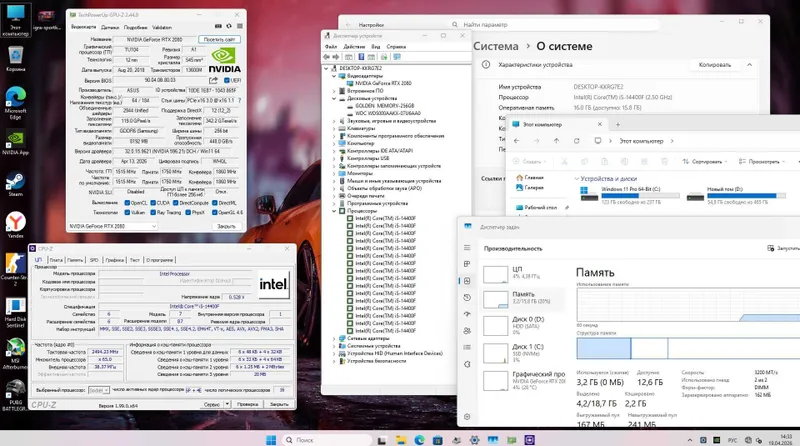Image resolution: width=800 pixels, height=446 pixels.
Task: Collapse the Видеоадаптеры node in Device Manager
Action: tap(334, 76)
